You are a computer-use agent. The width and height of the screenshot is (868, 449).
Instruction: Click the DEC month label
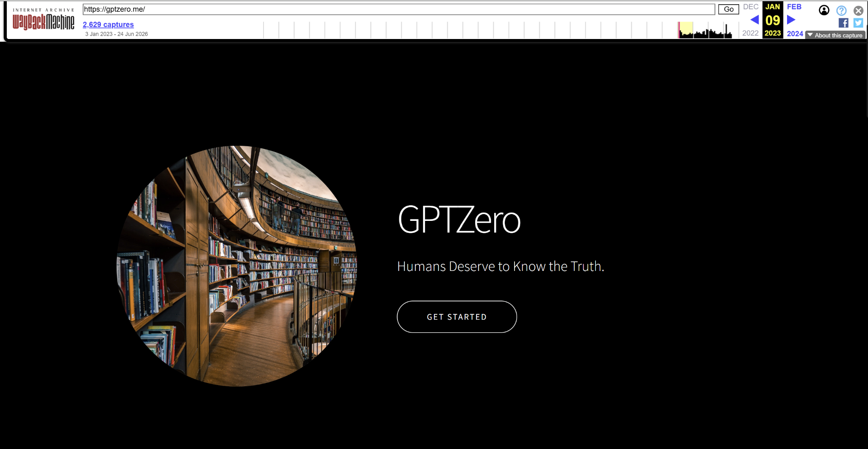pyautogui.click(x=751, y=7)
